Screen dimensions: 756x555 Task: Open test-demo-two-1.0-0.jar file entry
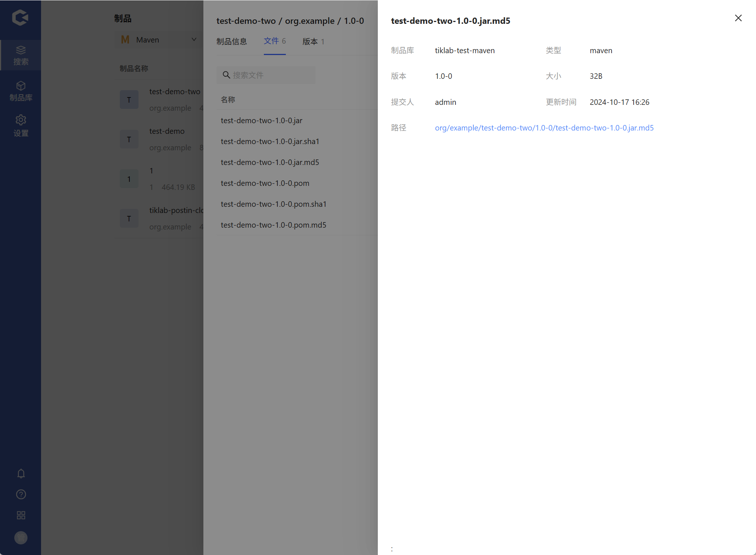[x=261, y=121]
